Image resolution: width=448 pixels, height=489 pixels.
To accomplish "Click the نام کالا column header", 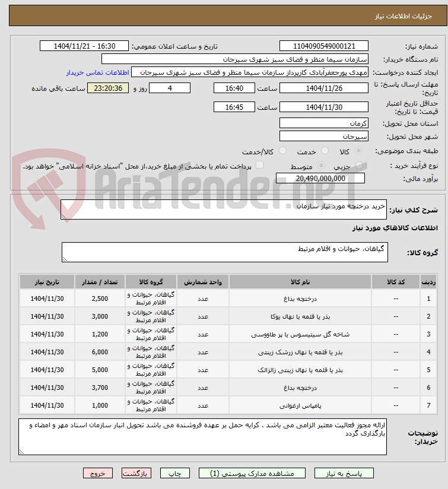I will [300, 282].
